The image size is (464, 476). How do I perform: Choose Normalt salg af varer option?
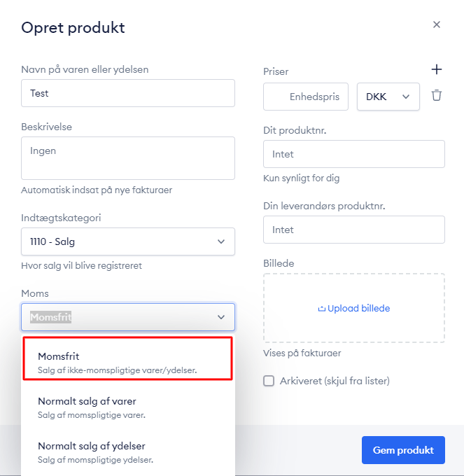(128, 407)
